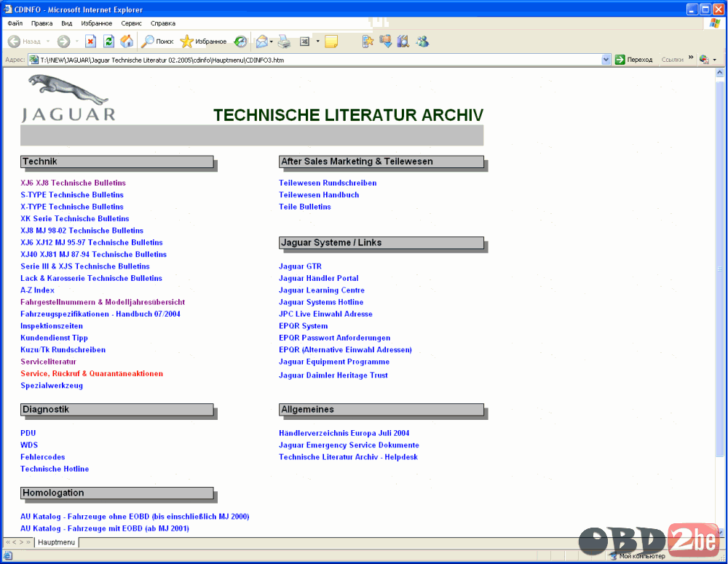This screenshot has height=564, width=728.
Task: Select the Hauptmenu tab at bottom
Action: click(x=56, y=542)
